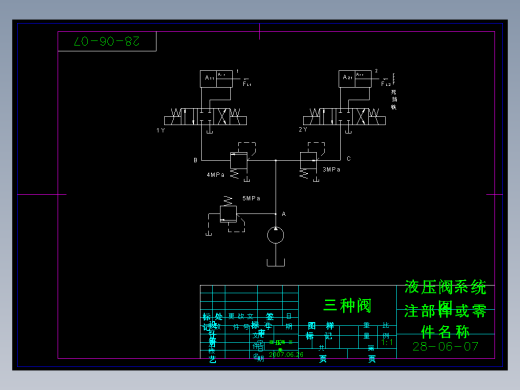Select the 5MPa pressure label

coord(251,198)
